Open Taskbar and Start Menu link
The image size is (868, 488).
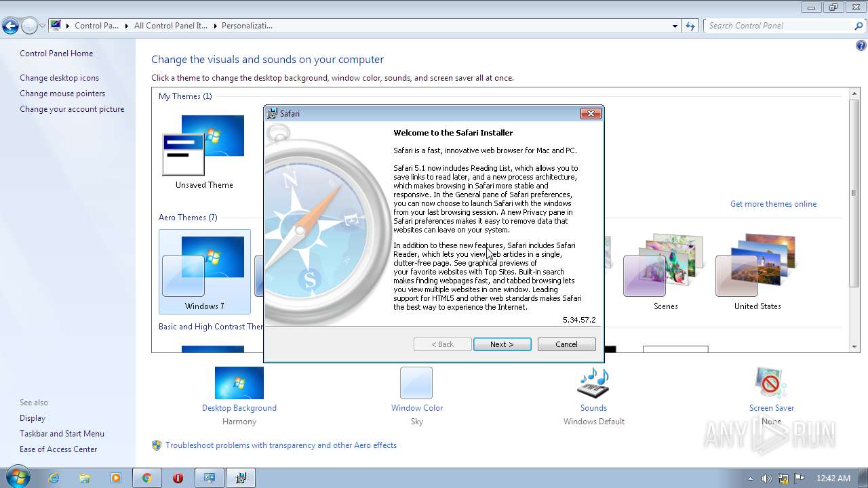click(62, 434)
